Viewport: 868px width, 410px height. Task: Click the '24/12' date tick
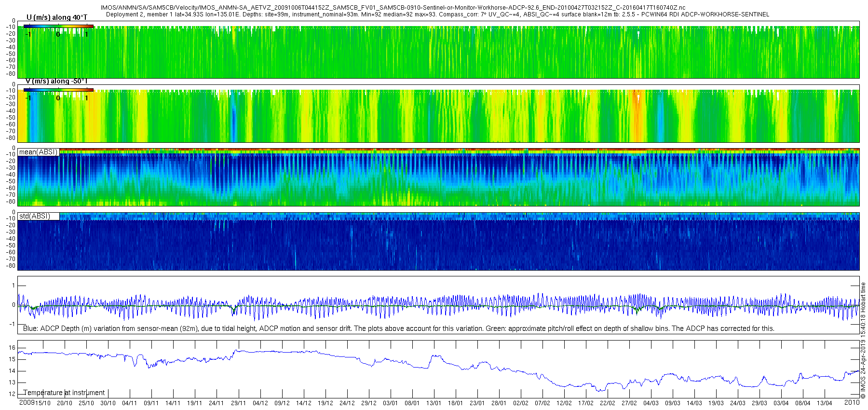click(x=347, y=403)
